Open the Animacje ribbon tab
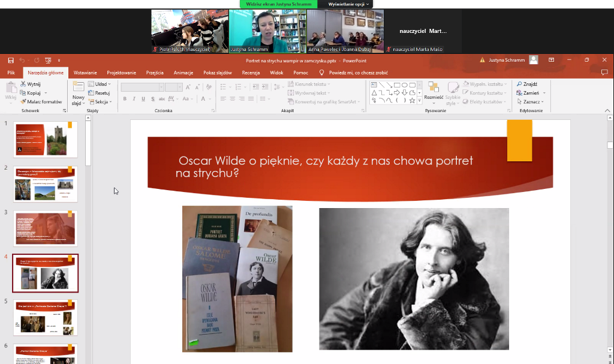Screen dimensions: 614x364 pos(183,73)
